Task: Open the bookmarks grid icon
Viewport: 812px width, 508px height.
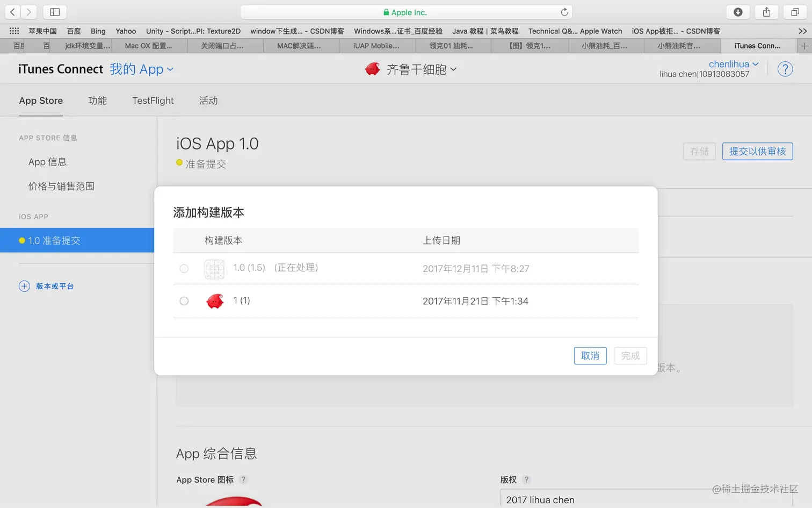Action: [14, 31]
